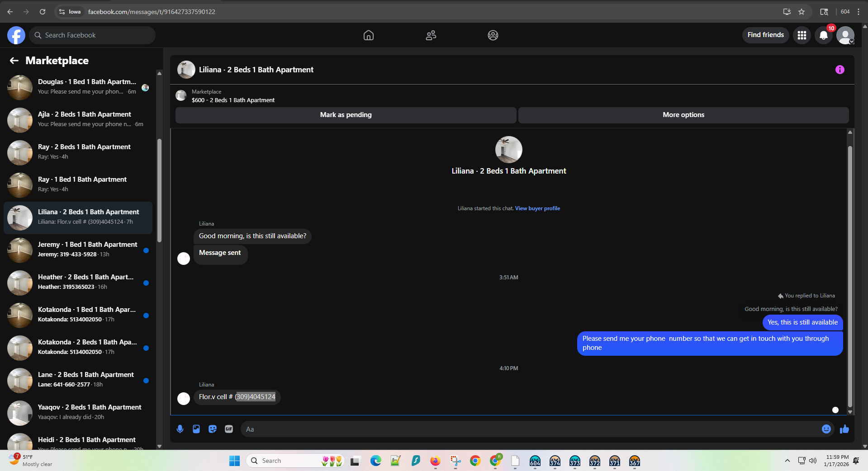Click conversation list scrollbar
This screenshot has width=868, height=471.
[x=159, y=190]
